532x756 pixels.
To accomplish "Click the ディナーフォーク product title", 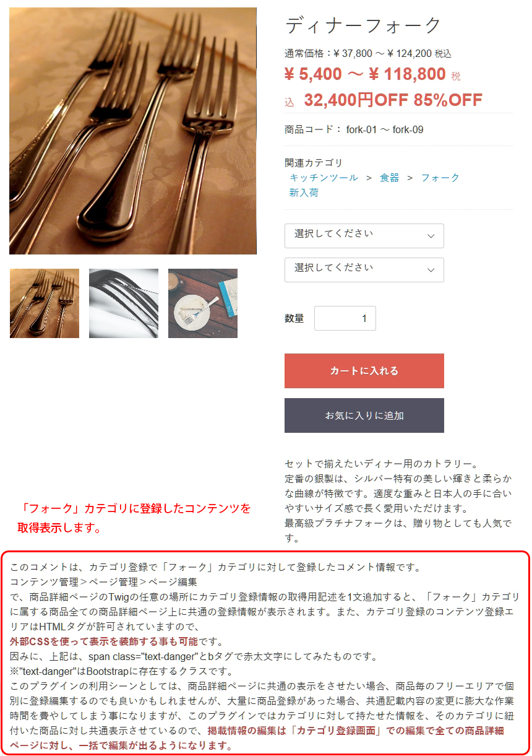I will tap(363, 25).
